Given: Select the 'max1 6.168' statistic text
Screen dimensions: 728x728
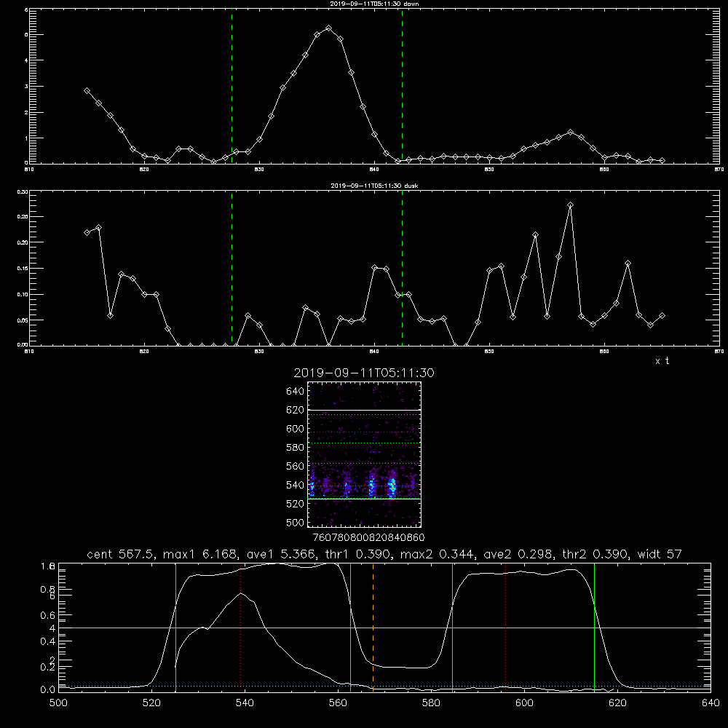Looking at the screenshot, I should pos(199,554).
